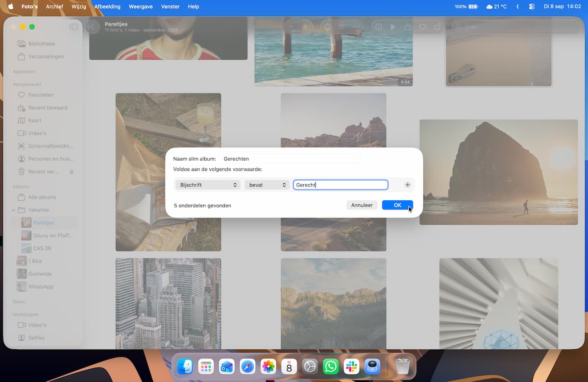This screenshot has width=588, height=382.
Task: Open the Archief menu
Action: (54, 6)
